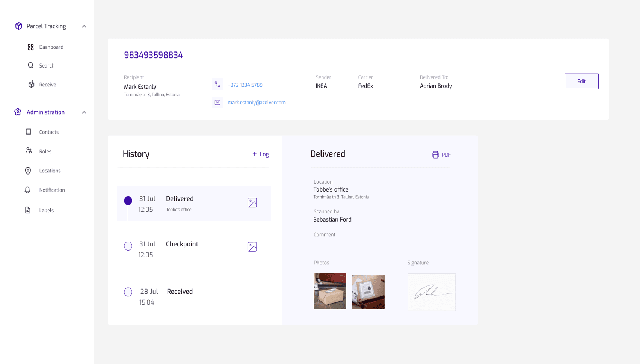Collapse the Administration section chevron
Viewport: 640px width, 364px height.
pos(84,112)
